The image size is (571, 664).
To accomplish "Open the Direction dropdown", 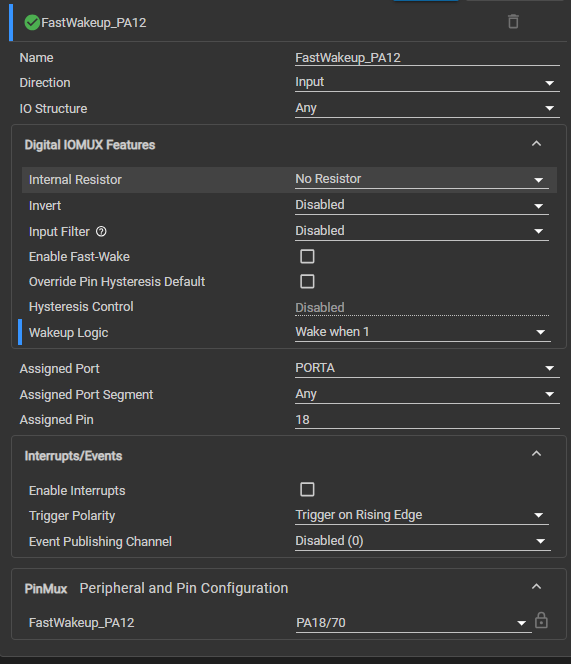I will click(x=427, y=83).
